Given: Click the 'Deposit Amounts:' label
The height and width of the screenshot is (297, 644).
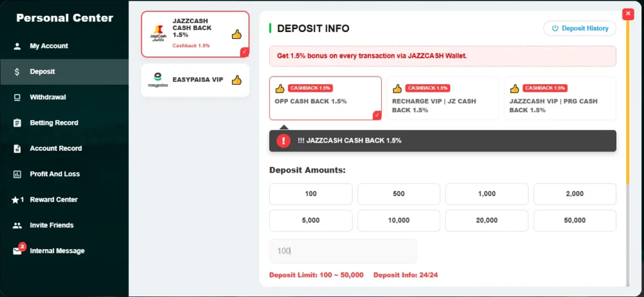Looking at the screenshot, I should (307, 170).
